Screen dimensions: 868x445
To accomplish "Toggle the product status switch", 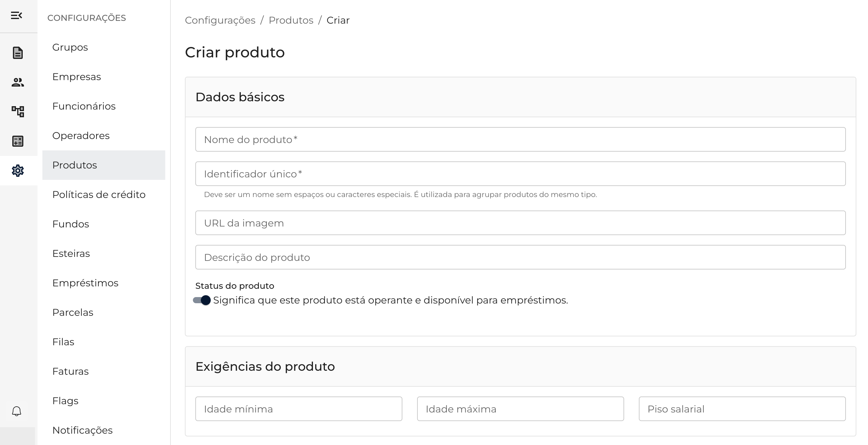I will (x=202, y=300).
